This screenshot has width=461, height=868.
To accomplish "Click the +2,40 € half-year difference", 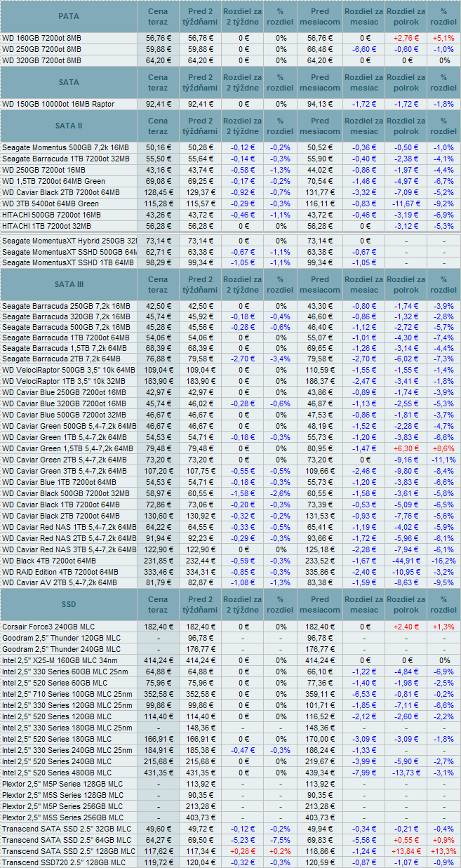I will pyautogui.click(x=406, y=627).
